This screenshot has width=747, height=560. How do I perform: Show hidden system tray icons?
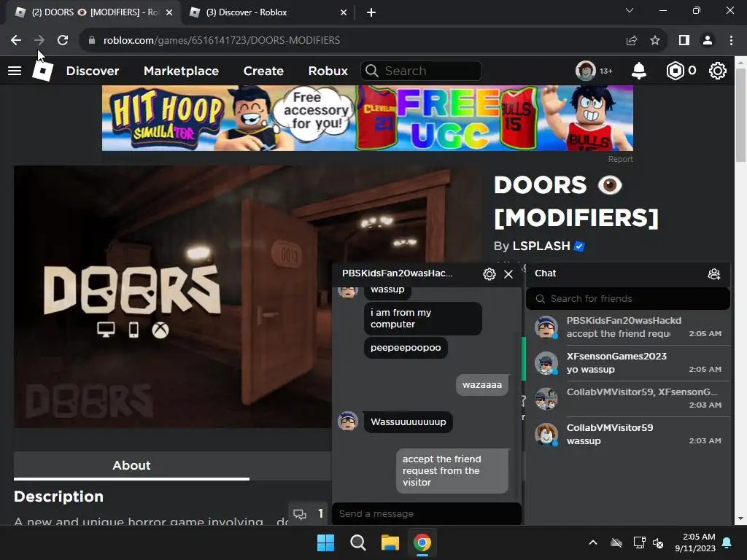(x=592, y=542)
